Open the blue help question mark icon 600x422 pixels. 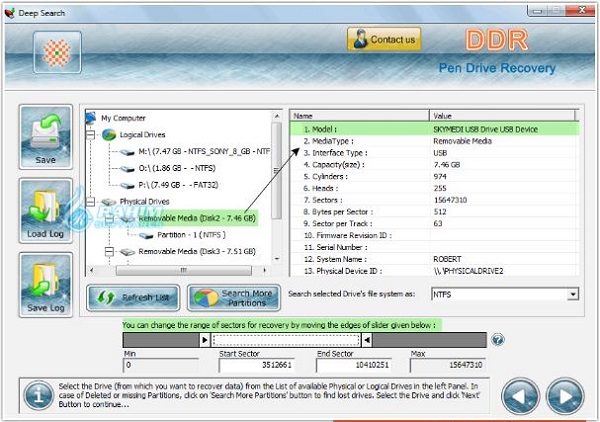pyautogui.click(x=497, y=340)
